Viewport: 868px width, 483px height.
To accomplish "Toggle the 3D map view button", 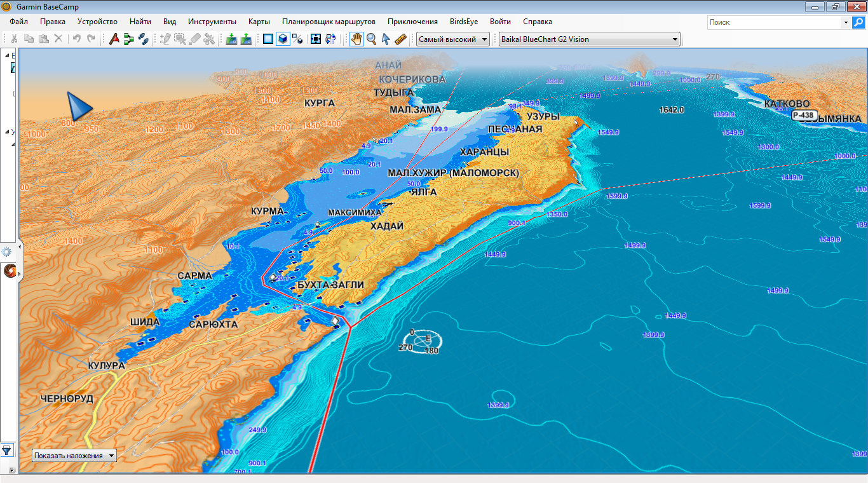I will pyautogui.click(x=283, y=39).
